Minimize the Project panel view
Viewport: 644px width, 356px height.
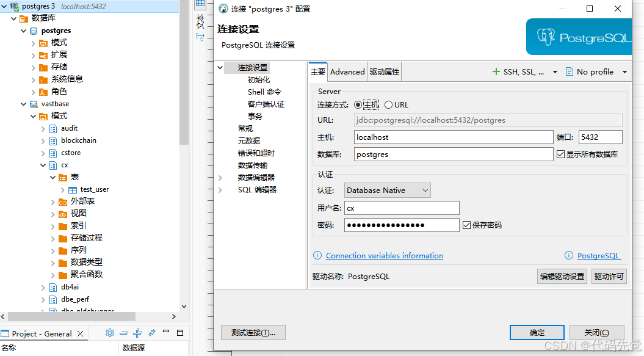166,332
